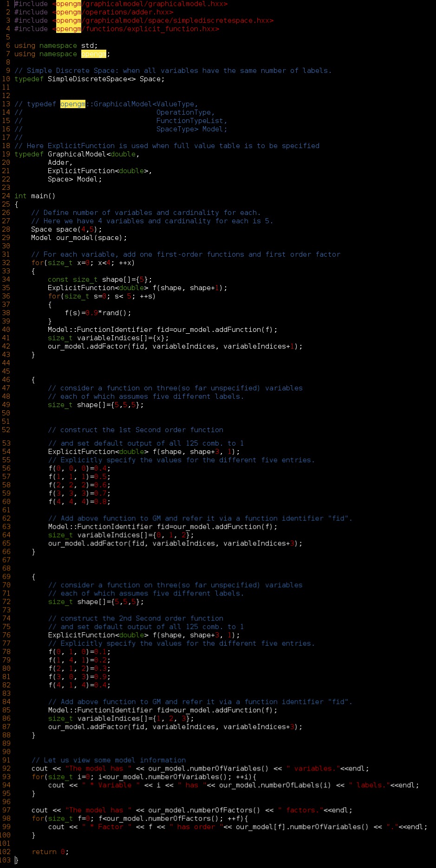Click the cout line printing ' labels.'
This screenshot has width=436, height=868.
[234, 785]
